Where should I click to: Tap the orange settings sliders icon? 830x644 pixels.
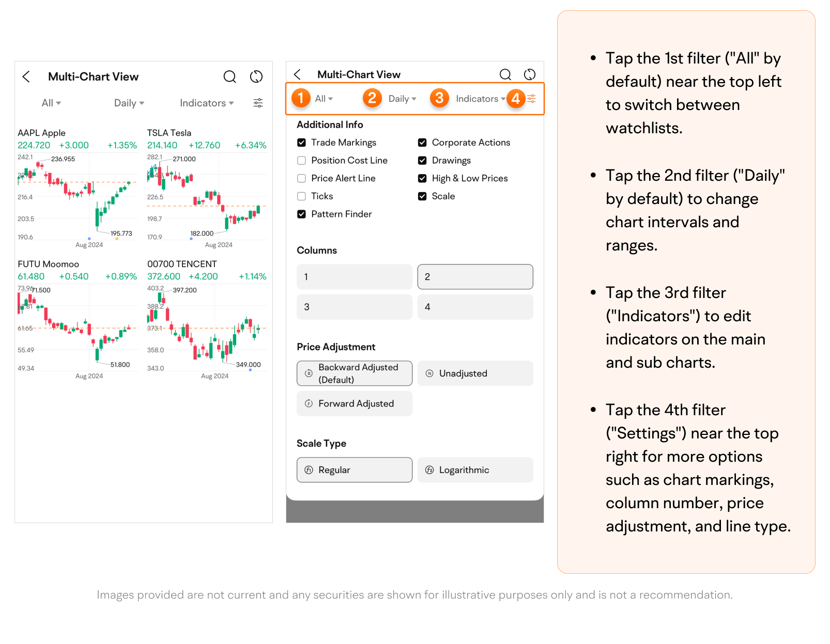click(x=531, y=99)
